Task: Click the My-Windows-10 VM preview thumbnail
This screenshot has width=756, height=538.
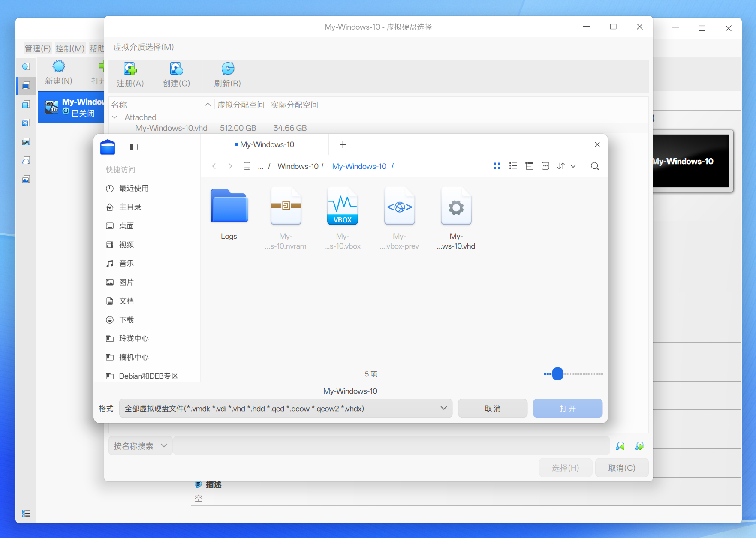Action: tap(691, 161)
